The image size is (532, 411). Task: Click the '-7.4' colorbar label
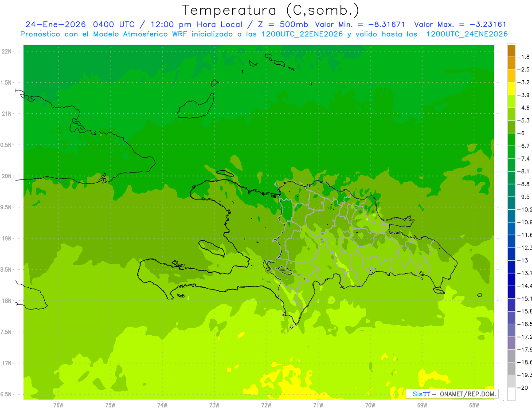click(524, 159)
